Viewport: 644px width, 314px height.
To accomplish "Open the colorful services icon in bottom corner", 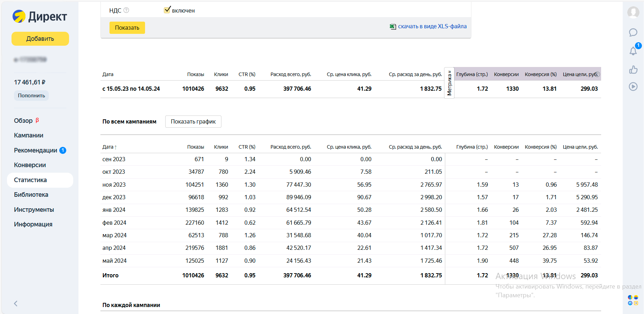I will [633, 300].
